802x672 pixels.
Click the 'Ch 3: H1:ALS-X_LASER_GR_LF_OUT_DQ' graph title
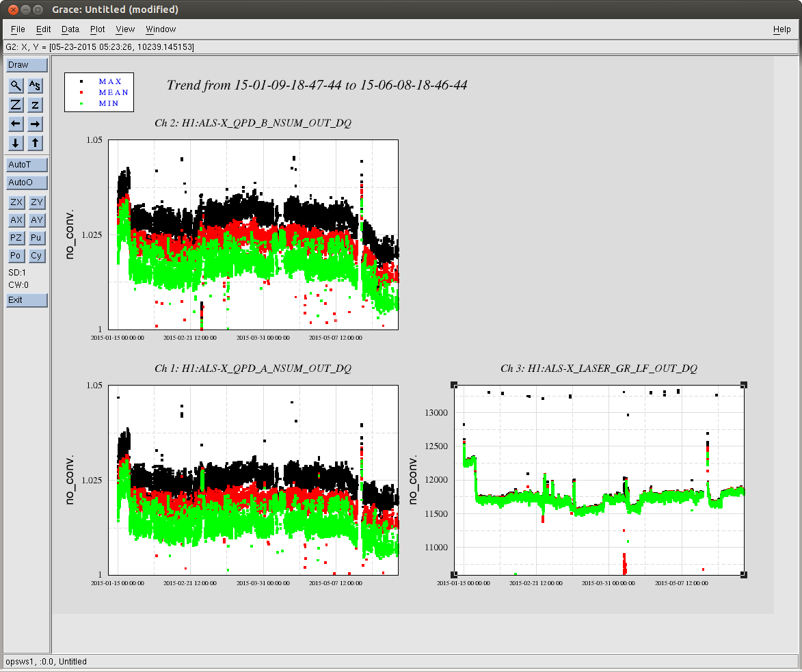coord(598,368)
